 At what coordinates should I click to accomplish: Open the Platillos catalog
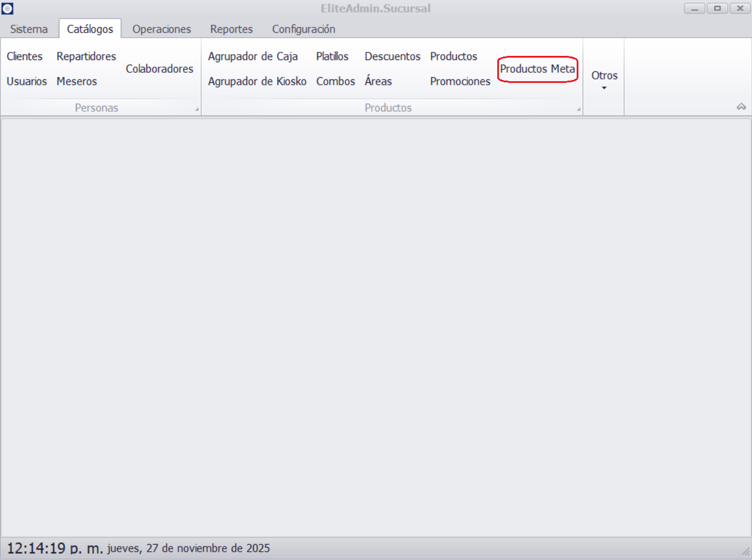tap(332, 56)
